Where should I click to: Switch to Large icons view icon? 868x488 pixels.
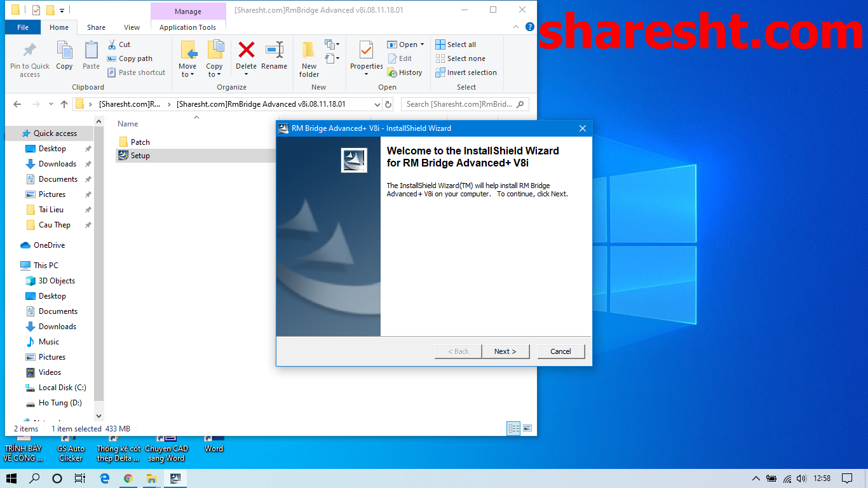pos(527,428)
